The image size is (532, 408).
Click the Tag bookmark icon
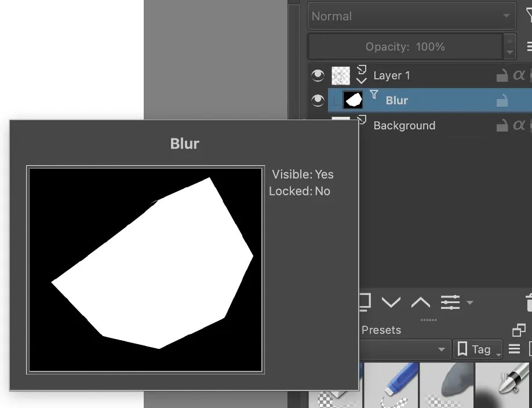462,348
